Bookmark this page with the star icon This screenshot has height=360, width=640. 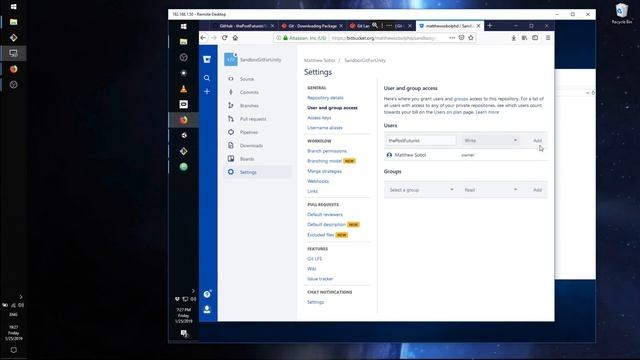(x=471, y=38)
